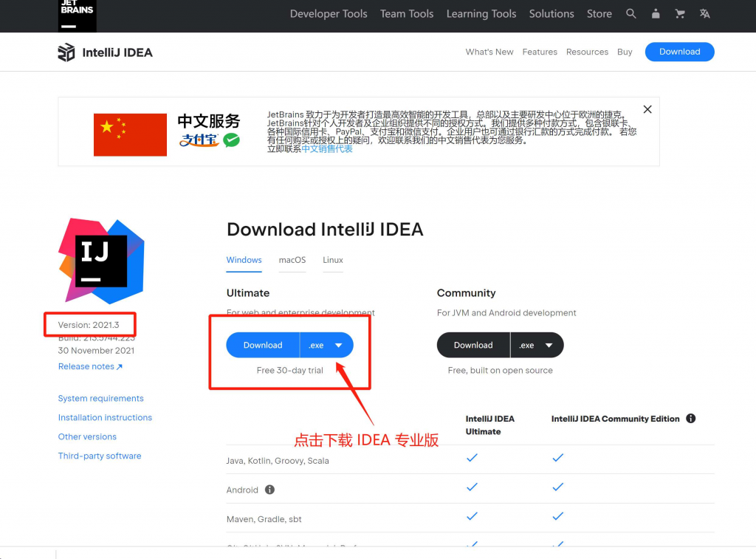Open Team Tools menu
Screen dimensions: 756x559
[x=407, y=13]
